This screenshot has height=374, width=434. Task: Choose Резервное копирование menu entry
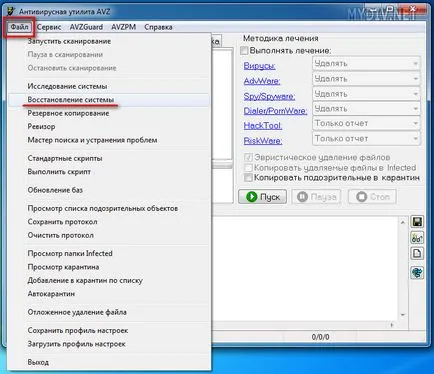(109, 113)
